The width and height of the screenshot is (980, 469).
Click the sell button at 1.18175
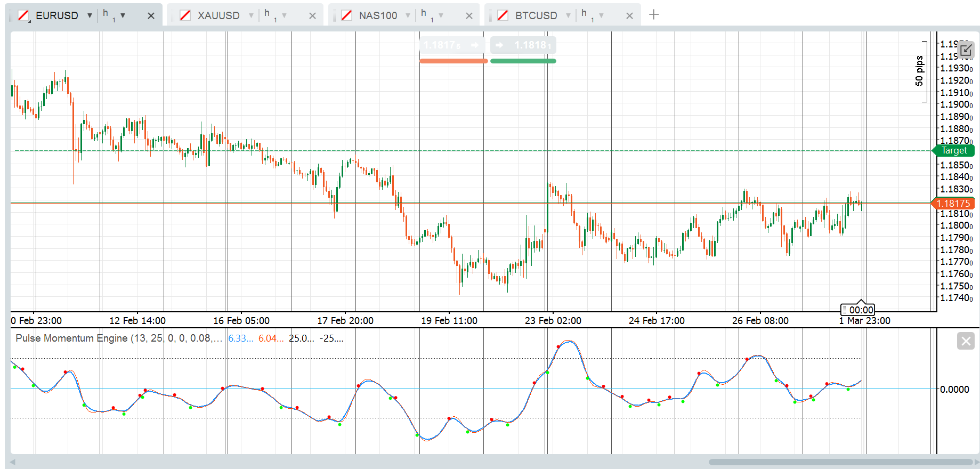pyautogui.click(x=453, y=45)
